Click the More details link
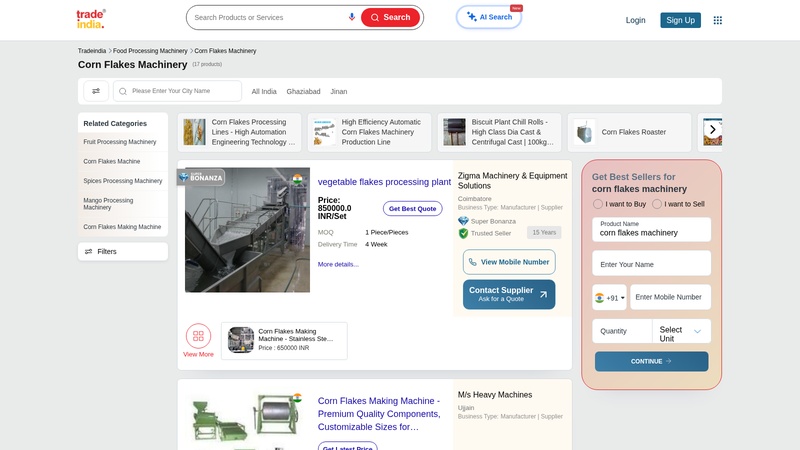Image resolution: width=800 pixels, height=450 pixels. 338,264
